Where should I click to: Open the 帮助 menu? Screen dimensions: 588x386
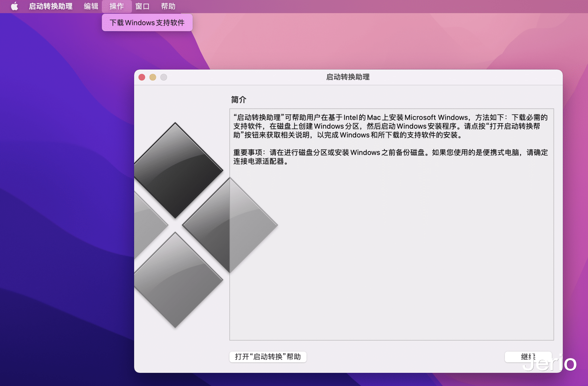169,6
